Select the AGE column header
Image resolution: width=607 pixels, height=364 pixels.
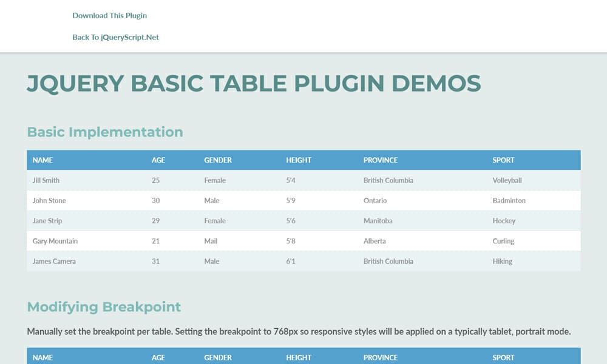158,160
